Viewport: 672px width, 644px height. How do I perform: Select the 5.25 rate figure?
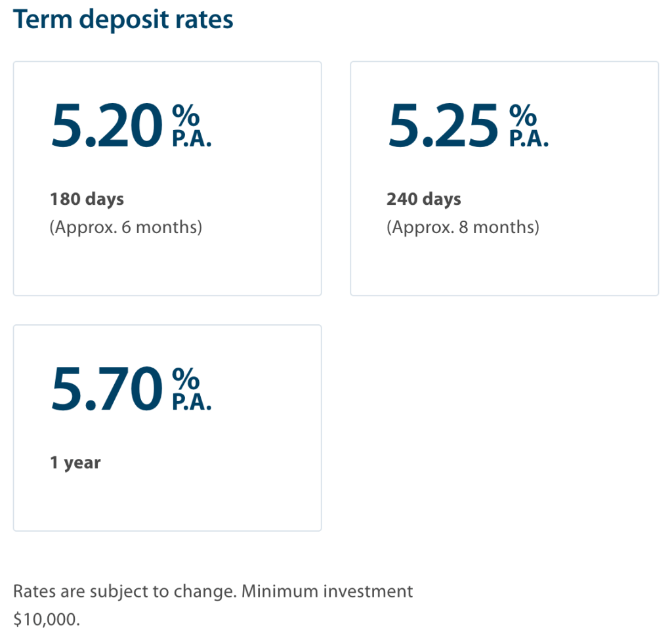click(443, 126)
